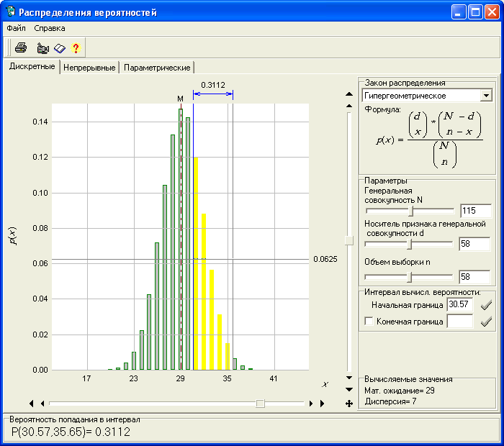Click the Начальная граница field showing 30.57
This screenshot has width=504, height=446.
460,304
